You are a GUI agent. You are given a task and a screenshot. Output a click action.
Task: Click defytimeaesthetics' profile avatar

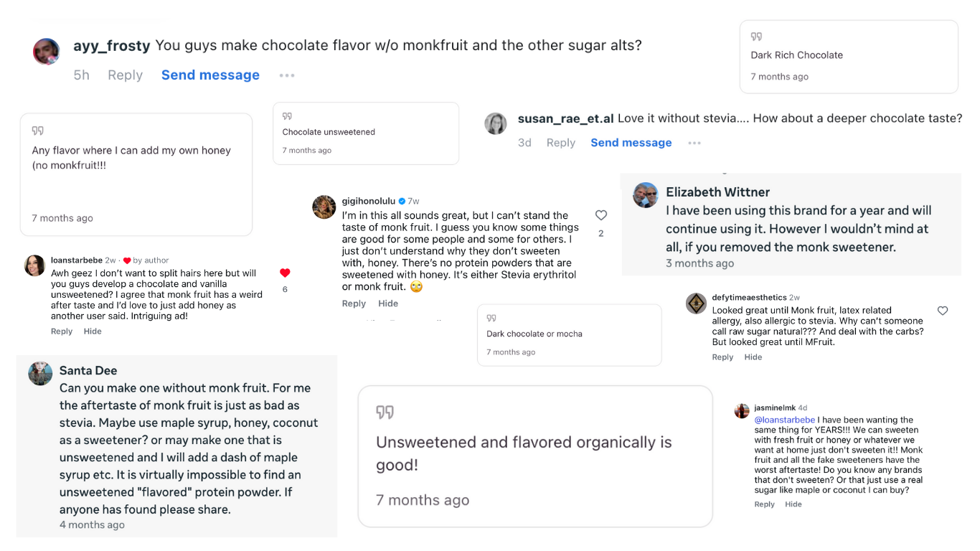(697, 303)
